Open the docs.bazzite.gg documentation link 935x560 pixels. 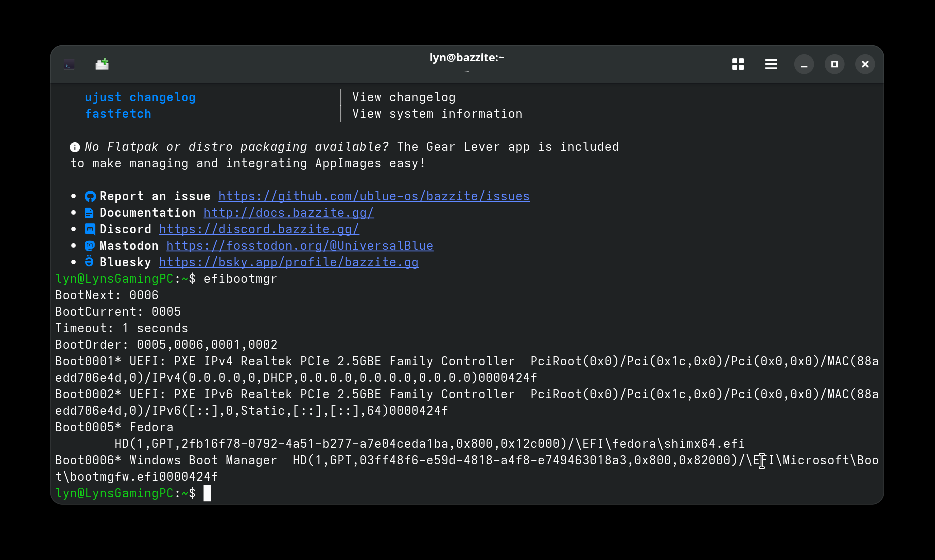click(288, 213)
